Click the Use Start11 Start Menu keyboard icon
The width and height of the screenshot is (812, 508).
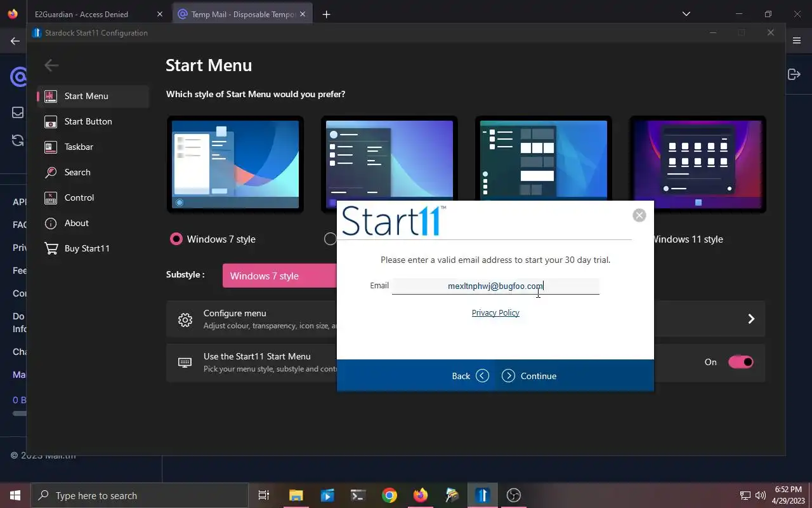[x=185, y=362]
